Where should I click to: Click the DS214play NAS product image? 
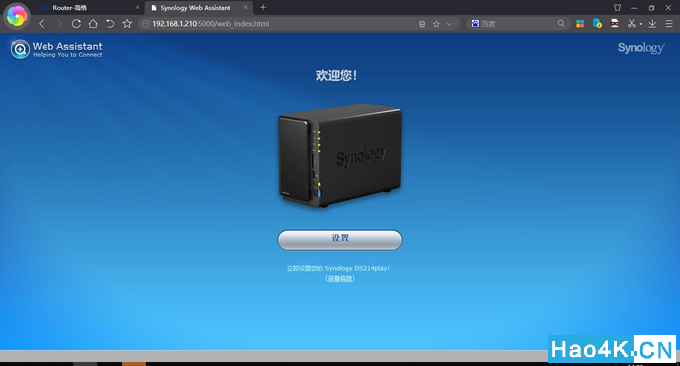pyautogui.click(x=340, y=155)
